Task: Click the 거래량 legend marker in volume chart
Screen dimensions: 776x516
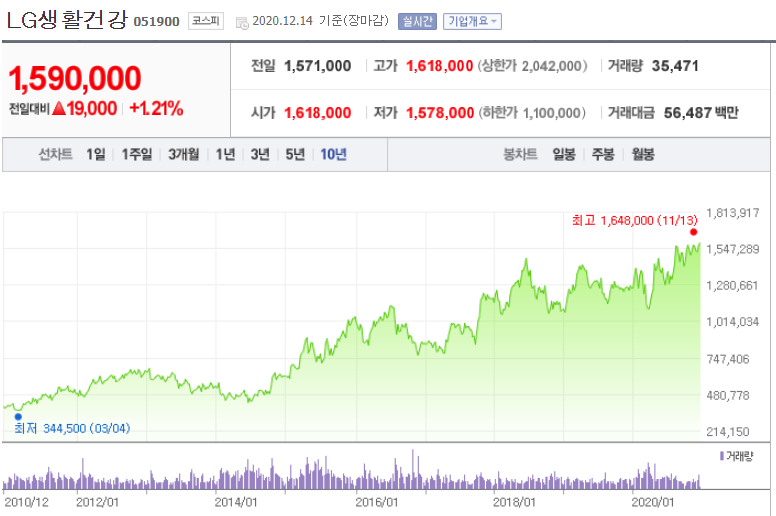Action: (x=722, y=456)
